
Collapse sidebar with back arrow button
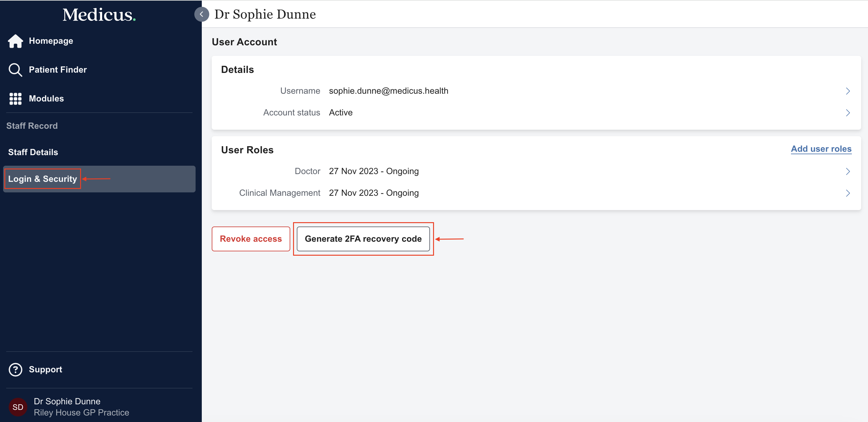[x=201, y=14]
